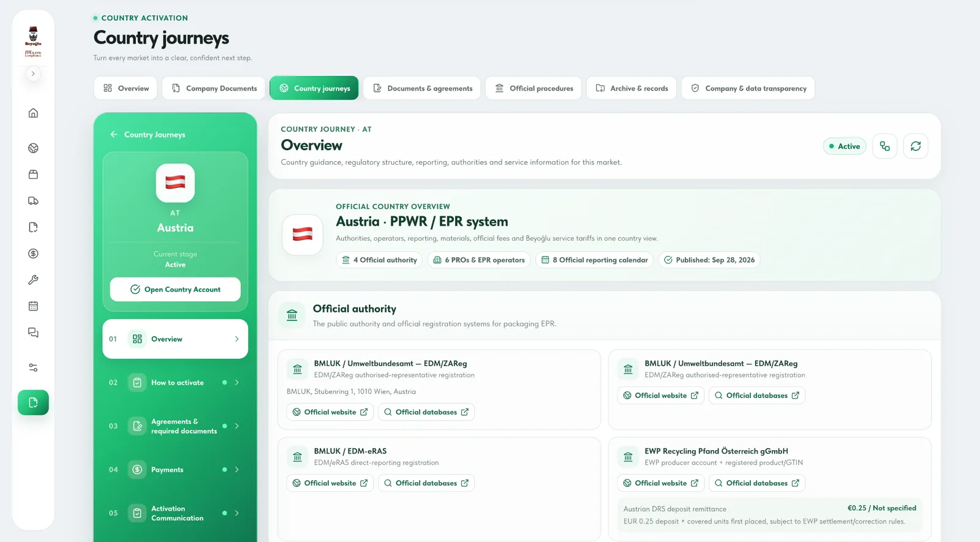The height and width of the screenshot is (542, 980).
Task: Click the Active status badge in header
Action: pos(845,146)
